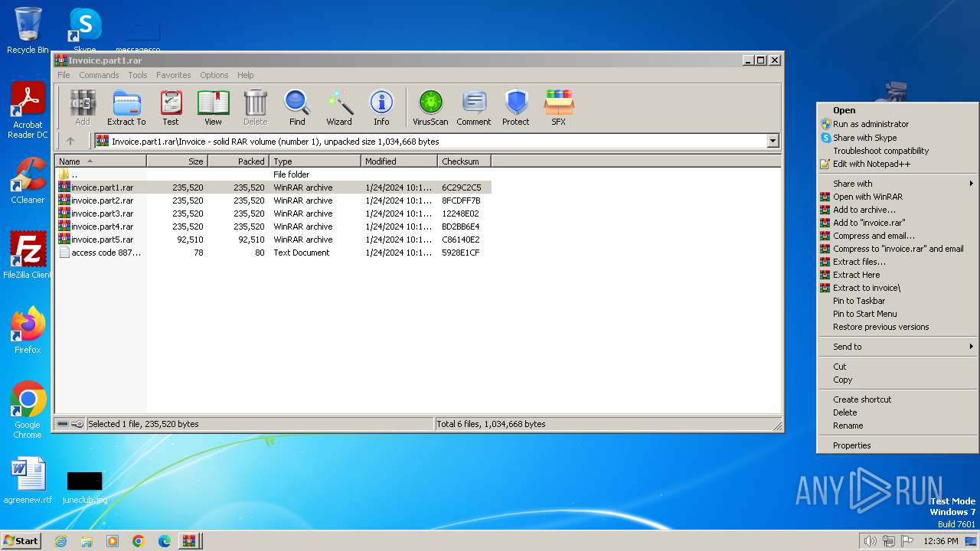Click the Protect shield icon
This screenshot has width=980, height=551.
pyautogui.click(x=516, y=107)
